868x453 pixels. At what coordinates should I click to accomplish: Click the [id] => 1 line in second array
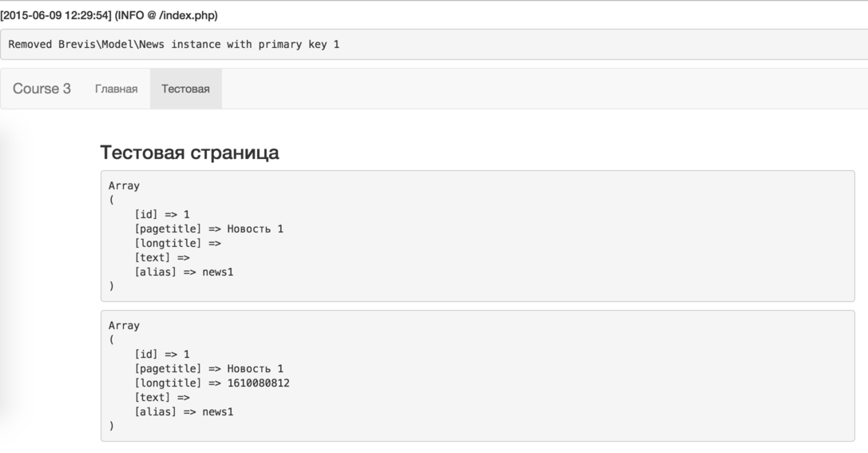point(161,355)
